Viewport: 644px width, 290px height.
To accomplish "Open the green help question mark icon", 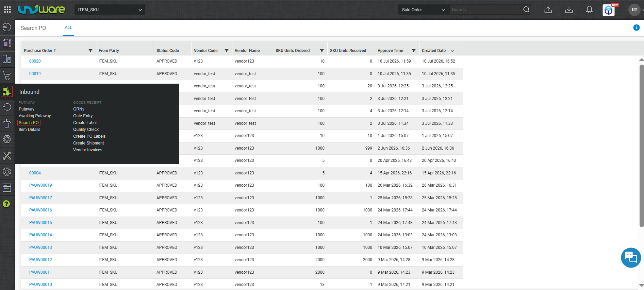I will point(6,204).
